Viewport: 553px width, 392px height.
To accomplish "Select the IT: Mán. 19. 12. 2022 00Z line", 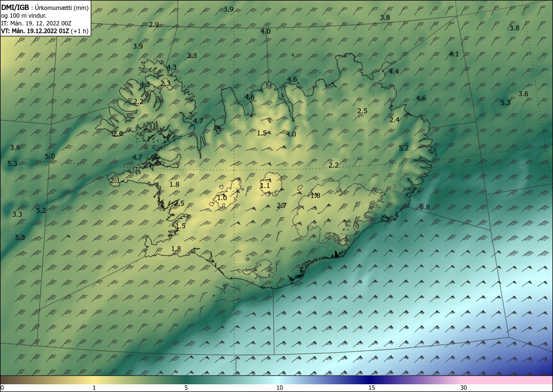I will click(36, 23).
